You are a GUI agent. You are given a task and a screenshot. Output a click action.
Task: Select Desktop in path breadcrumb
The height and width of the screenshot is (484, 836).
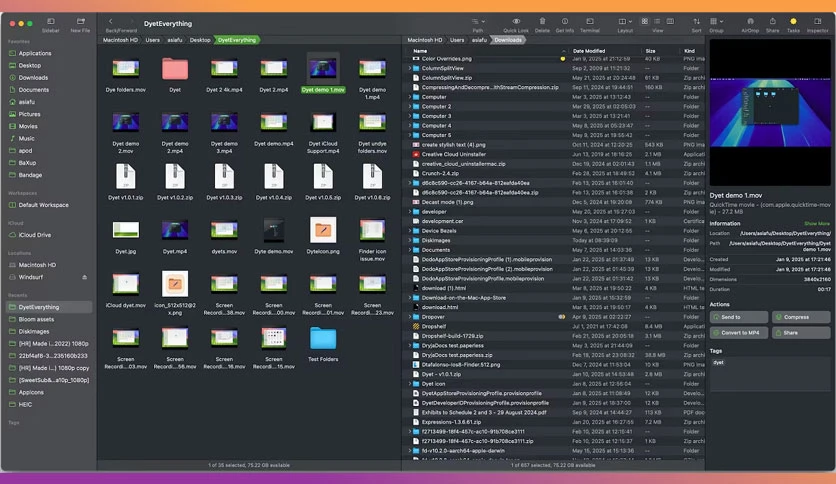(x=200, y=40)
